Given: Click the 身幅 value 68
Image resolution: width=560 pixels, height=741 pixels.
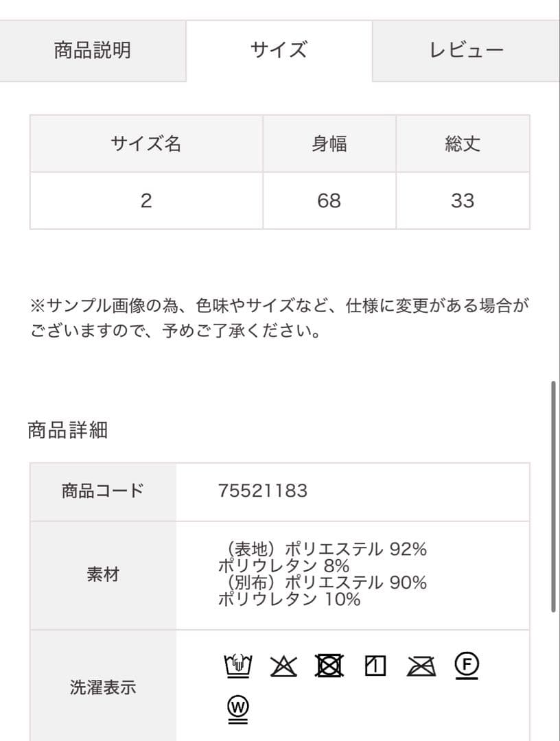Looking at the screenshot, I should pyautogui.click(x=328, y=200).
